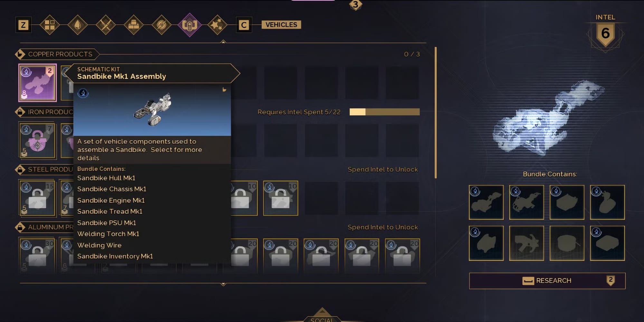644x322 pixels.
Task: Open the stars research category tab
Action: pos(217,25)
